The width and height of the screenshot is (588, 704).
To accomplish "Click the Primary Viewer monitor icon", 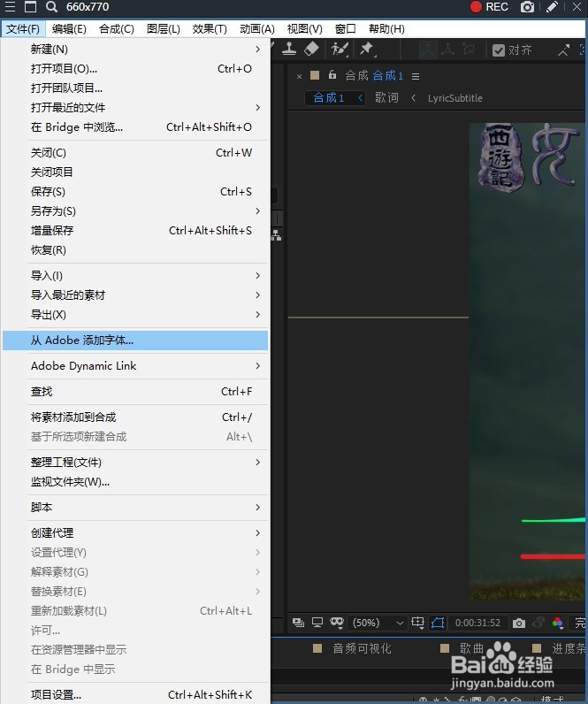I will tap(317, 623).
